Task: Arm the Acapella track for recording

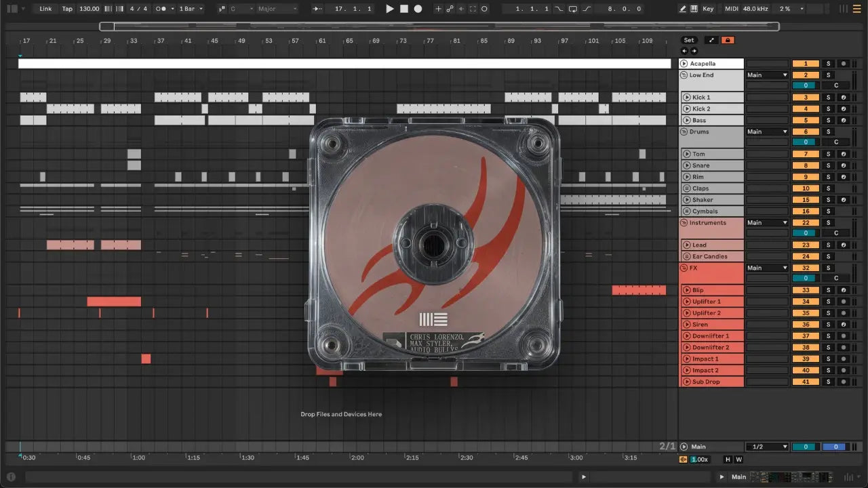Action: [843, 64]
